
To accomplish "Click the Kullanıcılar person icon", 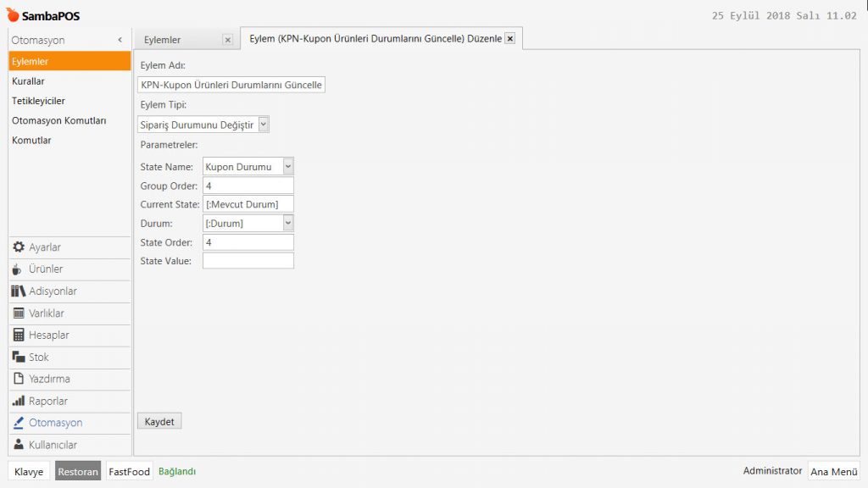I will 19,445.
